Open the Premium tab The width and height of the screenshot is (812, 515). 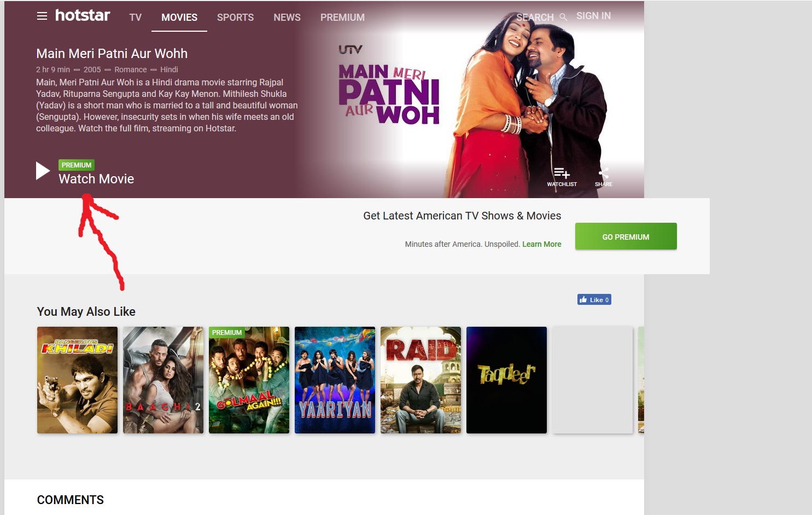[342, 18]
